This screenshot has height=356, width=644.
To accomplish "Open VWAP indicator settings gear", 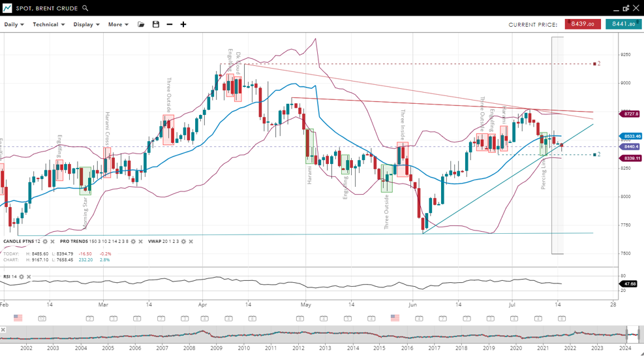I will pyautogui.click(x=183, y=242).
